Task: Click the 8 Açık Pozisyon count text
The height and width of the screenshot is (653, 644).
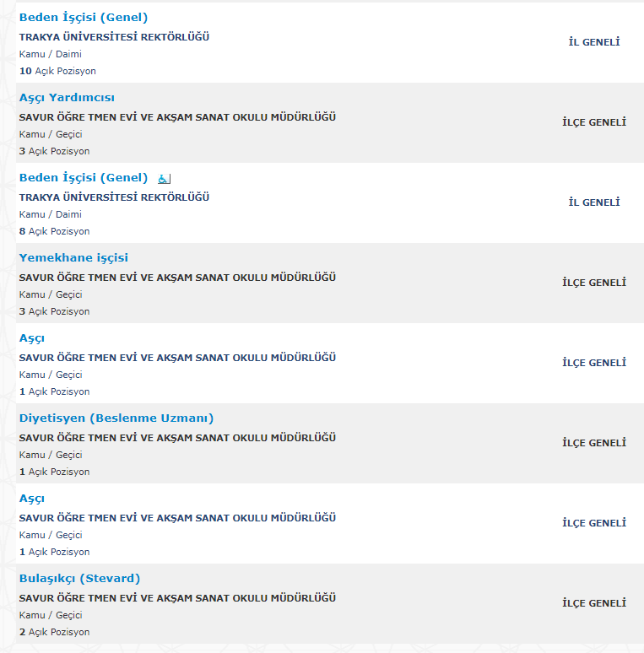Action: (x=54, y=231)
